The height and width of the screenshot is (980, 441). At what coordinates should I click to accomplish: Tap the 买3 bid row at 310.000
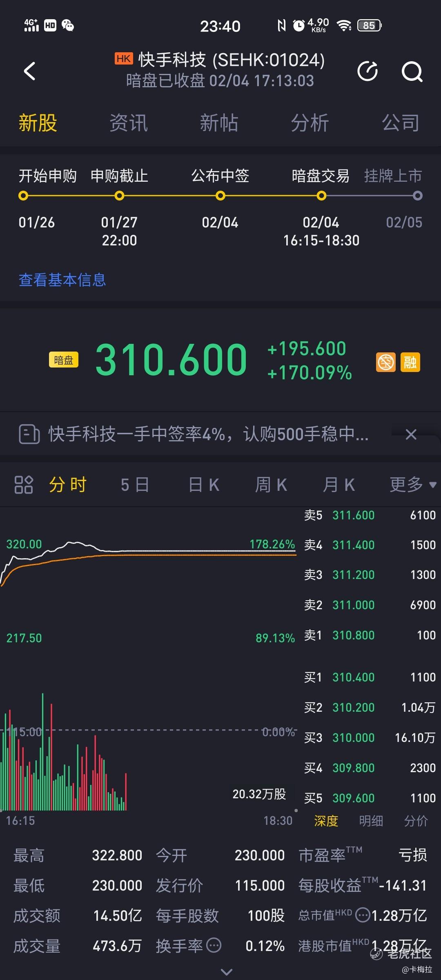click(370, 738)
